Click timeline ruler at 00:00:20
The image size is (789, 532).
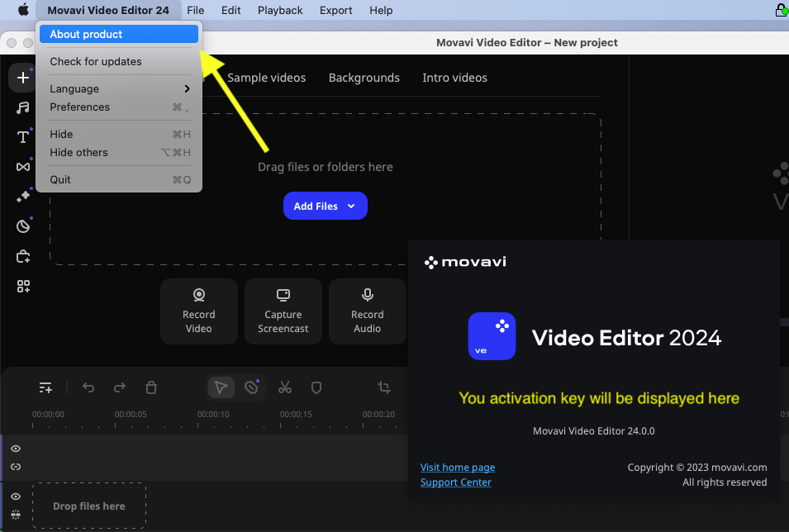[x=378, y=414]
